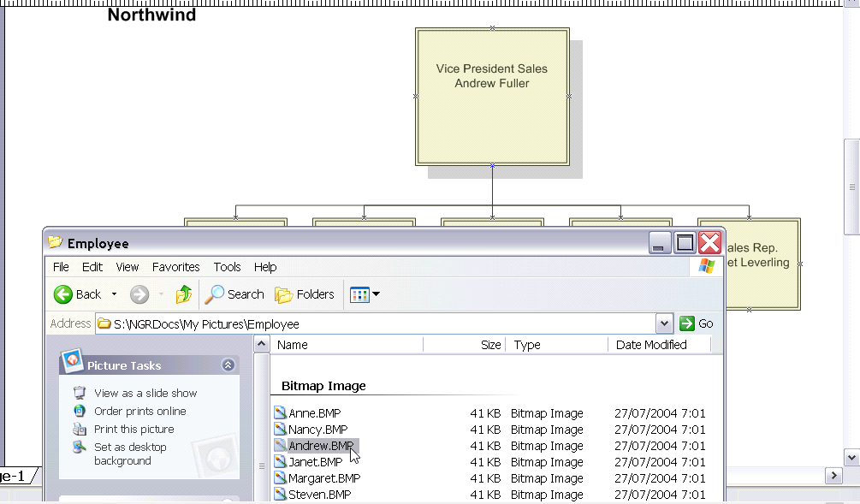
Task: Open the Views dropdown button
Action: coord(365,294)
